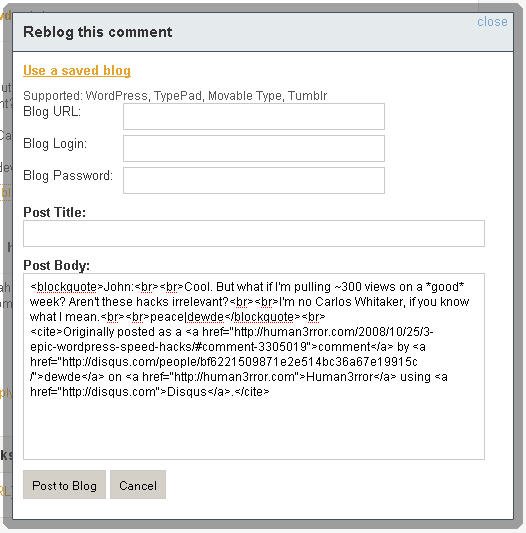Place cursor after the closing </cite> tag
Viewport: 526px width, 533px height.
click(270, 392)
